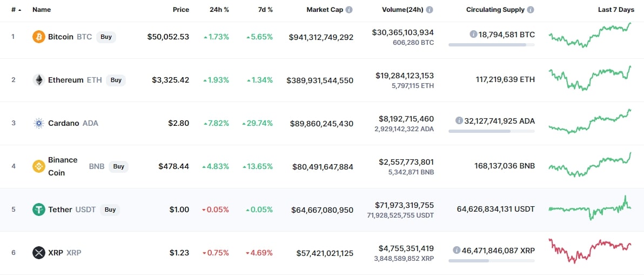Open the Circulating Supply header info icon
The image size is (644, 277).
pyautogui.click(x=531, y=10)
